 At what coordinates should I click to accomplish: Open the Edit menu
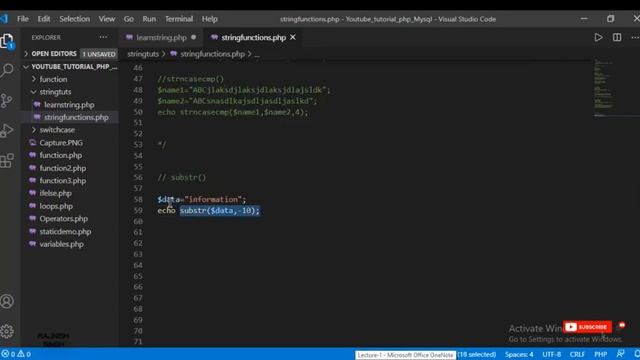[x=44, y=19]
